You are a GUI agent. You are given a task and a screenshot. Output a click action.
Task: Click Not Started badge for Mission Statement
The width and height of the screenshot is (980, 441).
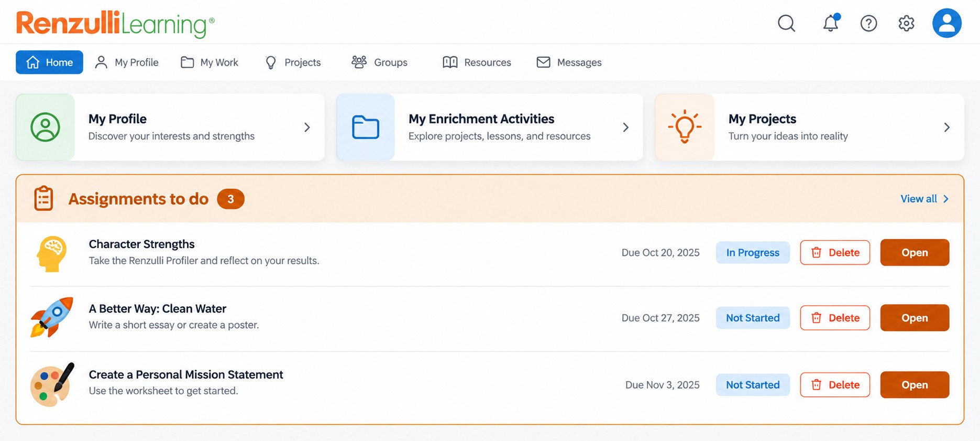point(753,384)
